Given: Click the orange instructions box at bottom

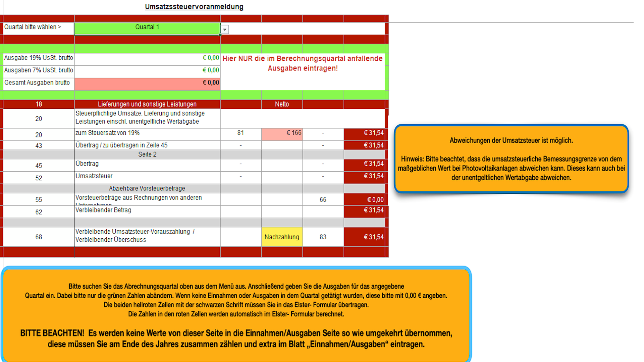Looking at the screenshot, I should tap(236, 314).
